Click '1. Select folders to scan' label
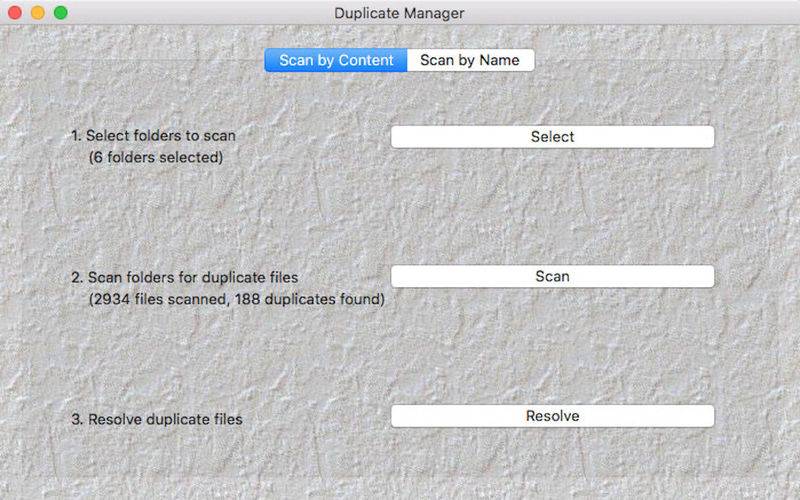The width and height of the screenshot is (800, 500). (x=154, y=136)
